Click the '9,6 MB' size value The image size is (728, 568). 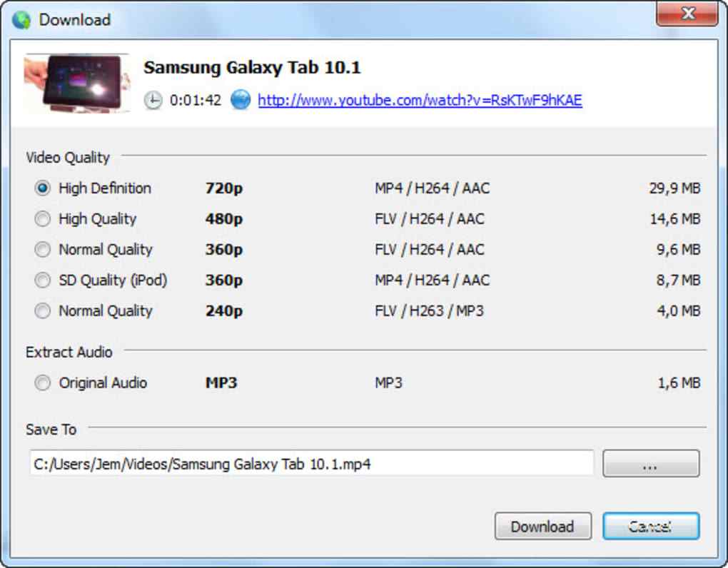pos(678,250)
